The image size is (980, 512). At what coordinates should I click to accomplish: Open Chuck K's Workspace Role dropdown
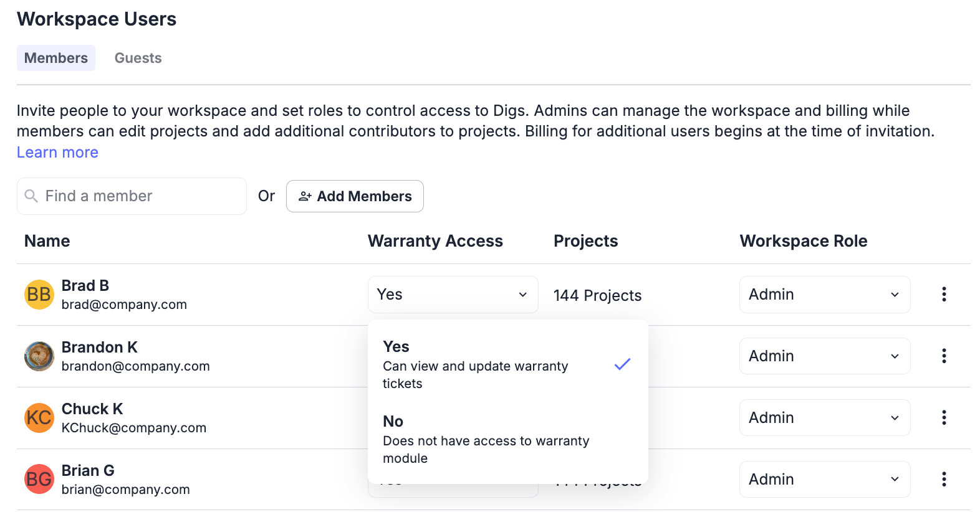click(824, 418)
